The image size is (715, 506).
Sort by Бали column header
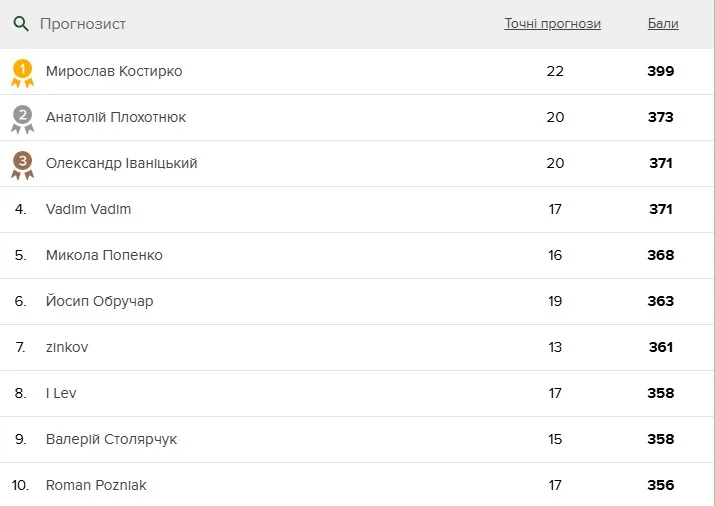[662, 24]
